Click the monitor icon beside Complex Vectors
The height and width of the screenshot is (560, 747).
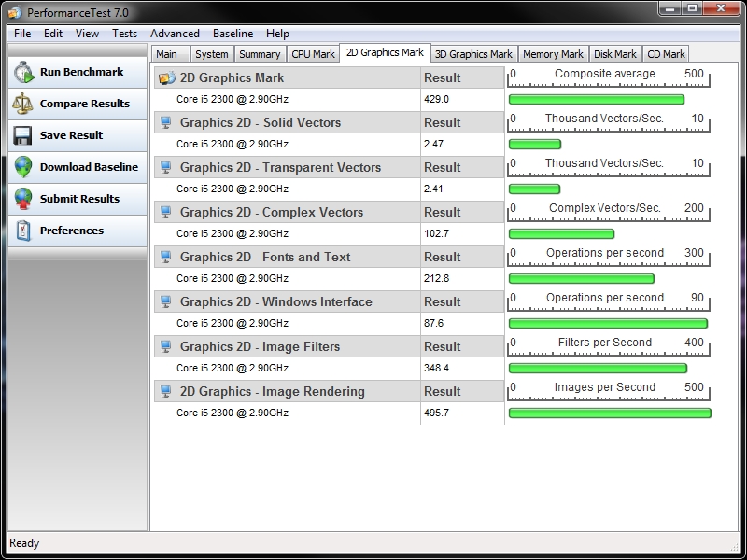[x=166, y=212]
